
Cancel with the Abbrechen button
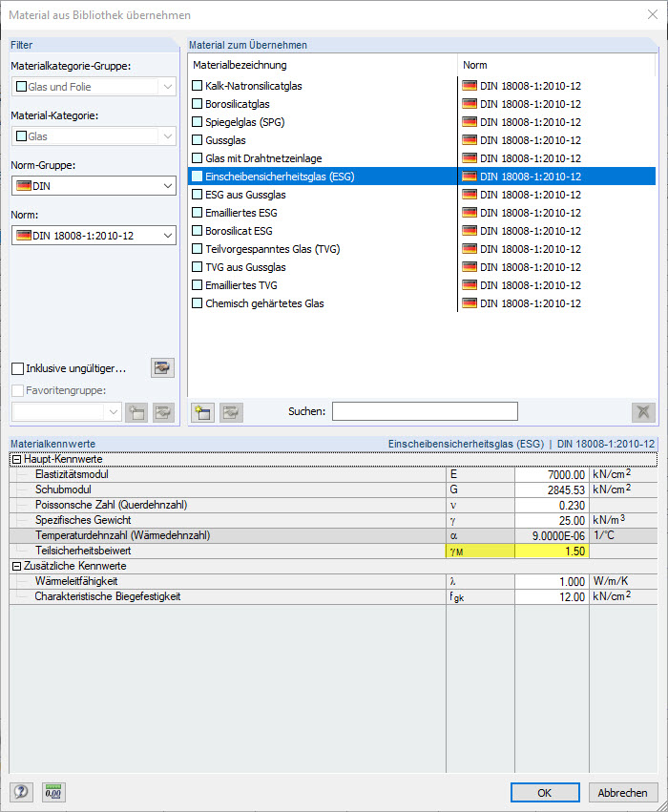point(622,792)
